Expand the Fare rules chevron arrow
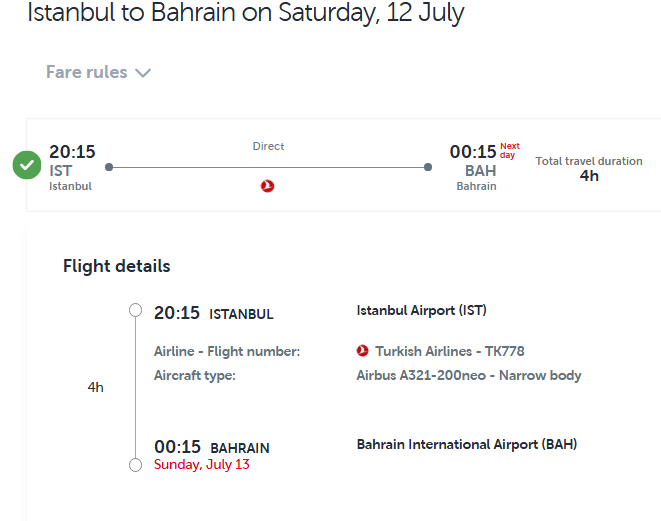661x521 pixels. pos(142,73)
